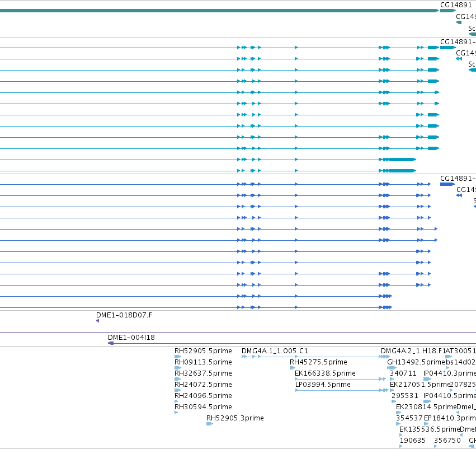Select the RH24072.5prime label
The width and height of the screenshot is (476, 449).
point(203,385)
